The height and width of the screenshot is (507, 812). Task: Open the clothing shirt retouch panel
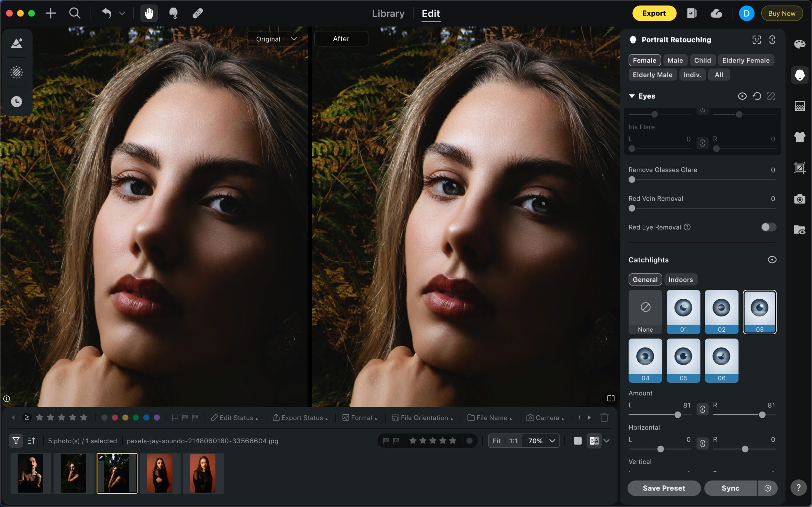pyautogui.click(x=800, y=137)
